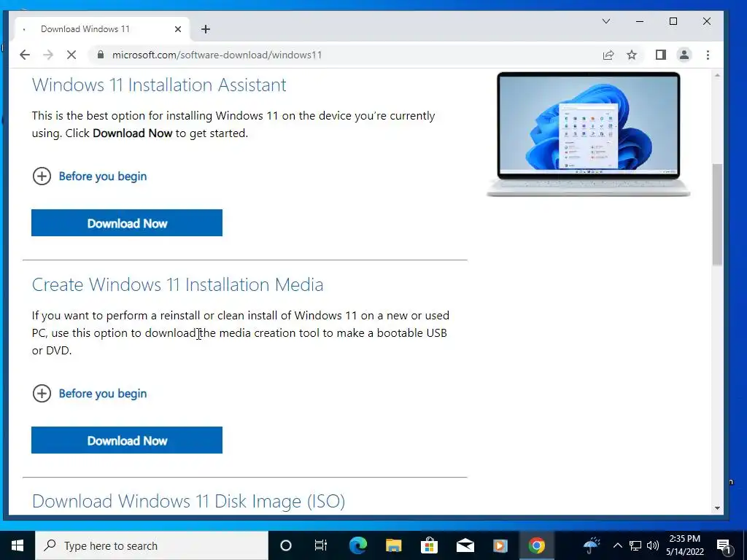Open volume control tray icon
The width and height of the screenshot is (747, 560).
[x=653, y=545]
